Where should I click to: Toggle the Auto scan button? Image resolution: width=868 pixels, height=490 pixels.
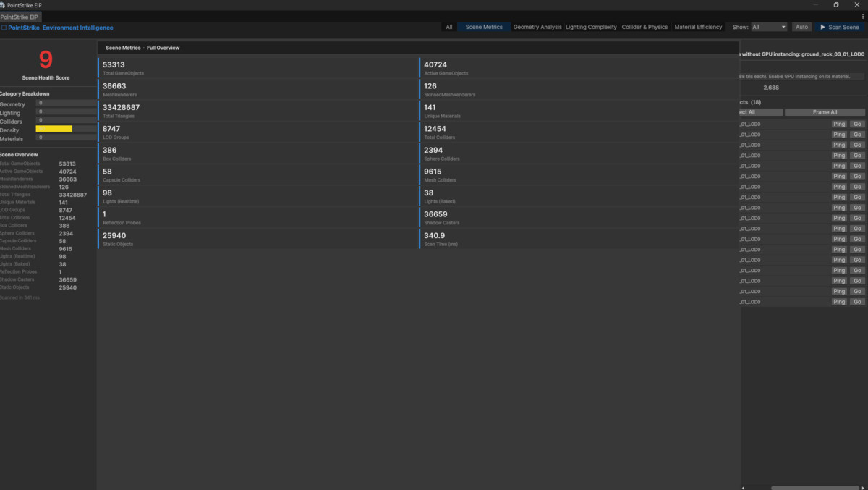coord(801,27)
